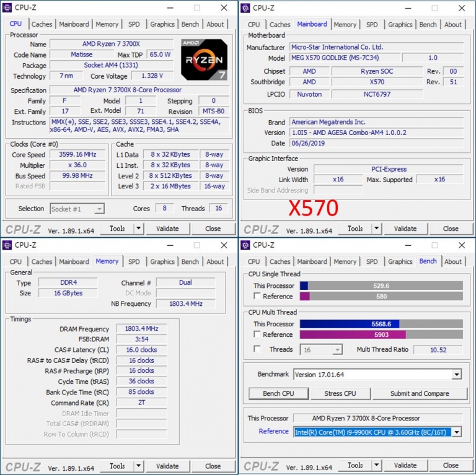Click the DRAM Frequency value 1803.4 MHz
The width and height of the screenshot is (476, 475).
click(x=141, y=328)
